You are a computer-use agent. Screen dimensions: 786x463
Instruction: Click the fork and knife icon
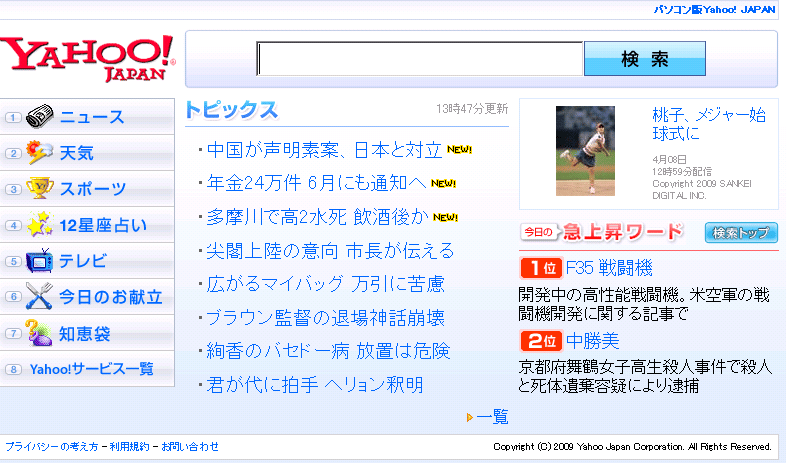pyautogui.click(x=40, y=296)
